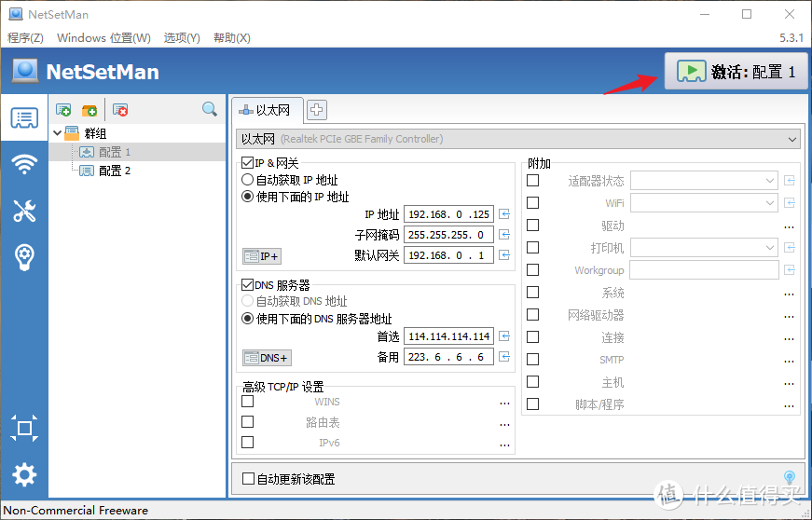Collapse the 群组 tree node
Screen dimensions: 812x520
(x=58, y=133)
